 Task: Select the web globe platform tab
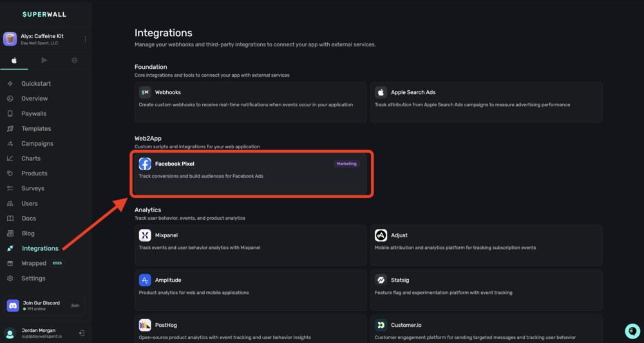coord(75,61)
